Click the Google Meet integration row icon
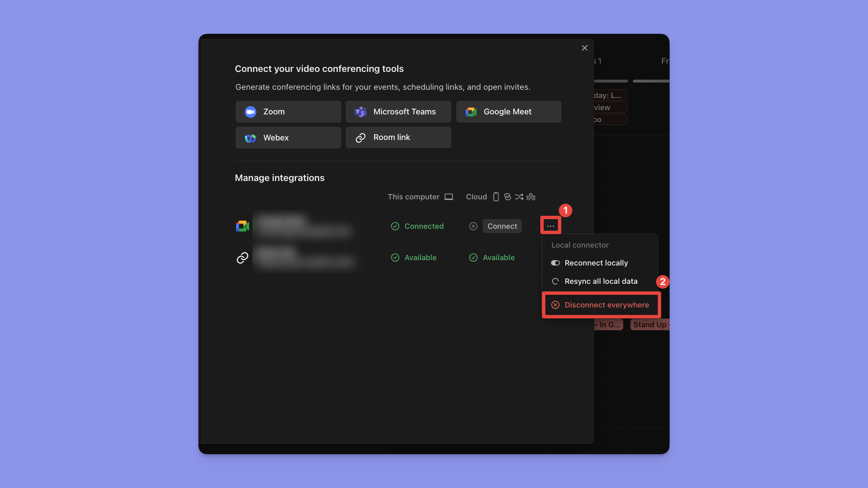This screenshot has width=868, height=488. [x=242, y=226]
